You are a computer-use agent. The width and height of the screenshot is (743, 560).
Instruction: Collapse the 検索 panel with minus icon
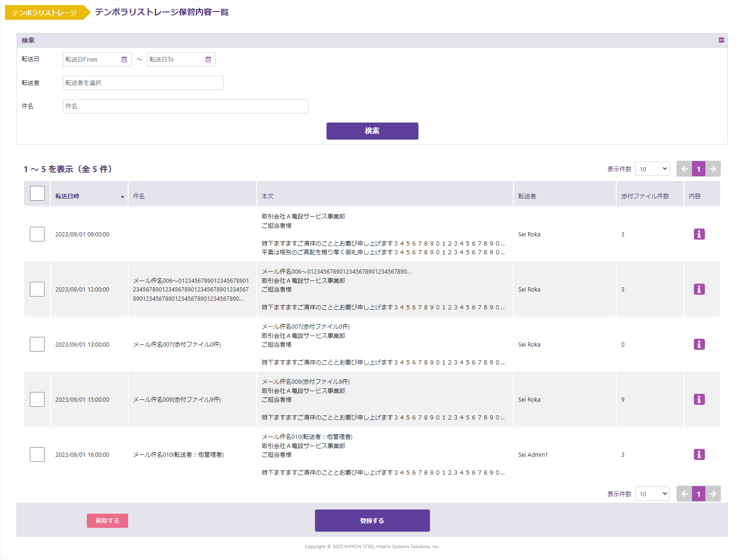721,40
